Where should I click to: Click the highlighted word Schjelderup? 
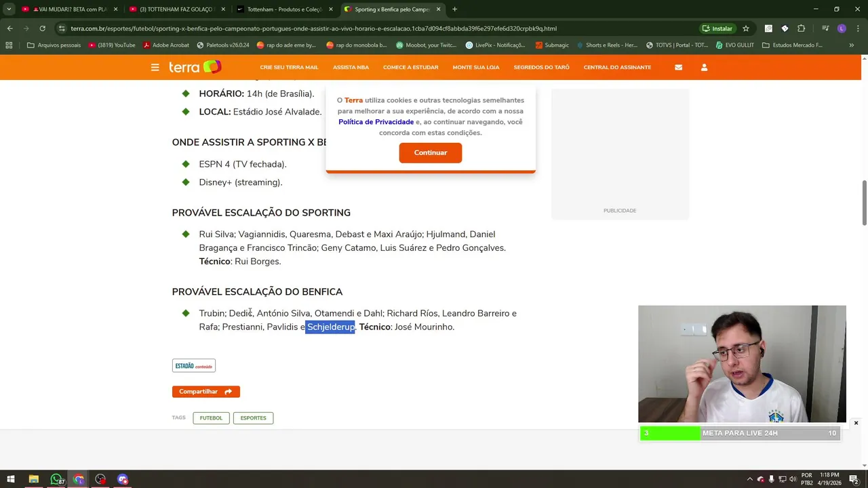coord(330,327)
